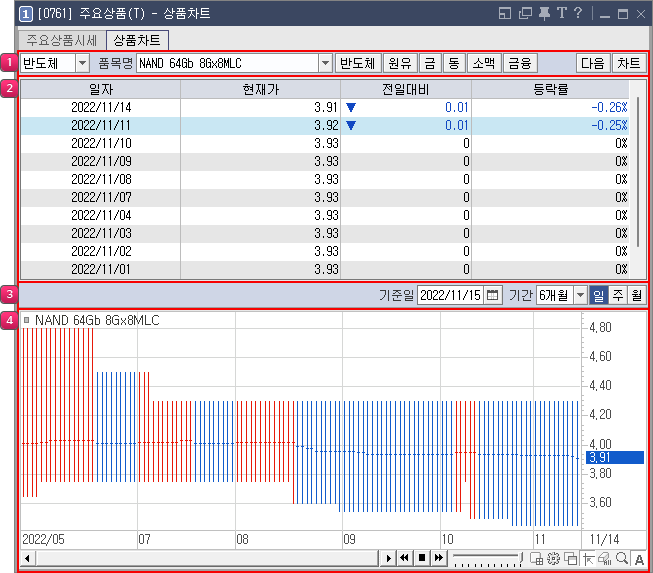Viewport: 653px width, 573px height.
Task: Switch to 상품차트 tab
Action: point(137,40)
